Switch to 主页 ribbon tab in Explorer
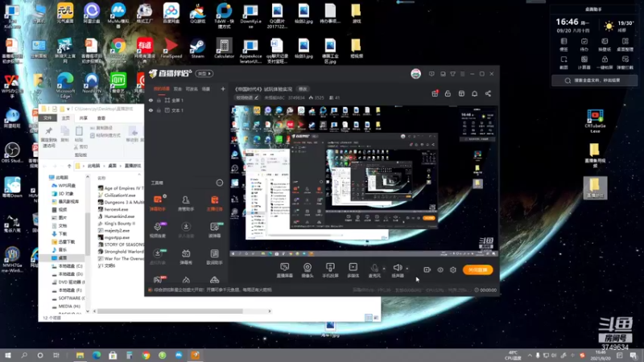Screen dimensions: 644x362 (x=66, y=117)
